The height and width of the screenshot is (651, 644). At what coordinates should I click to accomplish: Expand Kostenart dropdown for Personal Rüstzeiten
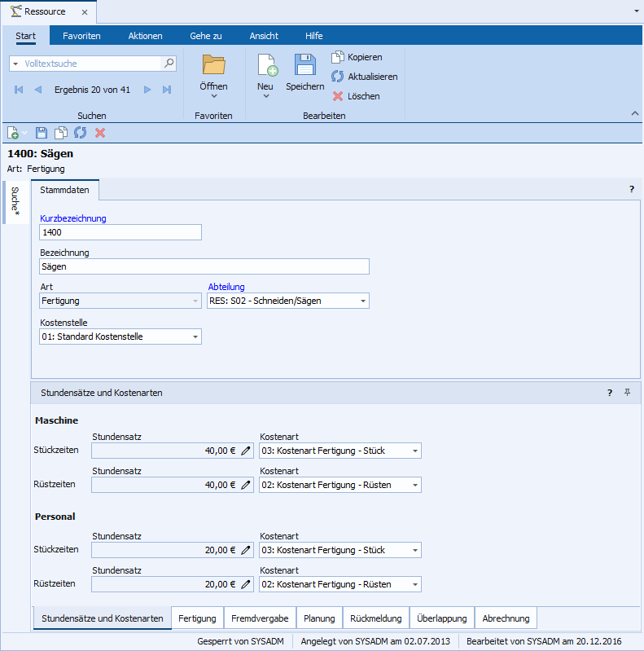tap(415, 584)
